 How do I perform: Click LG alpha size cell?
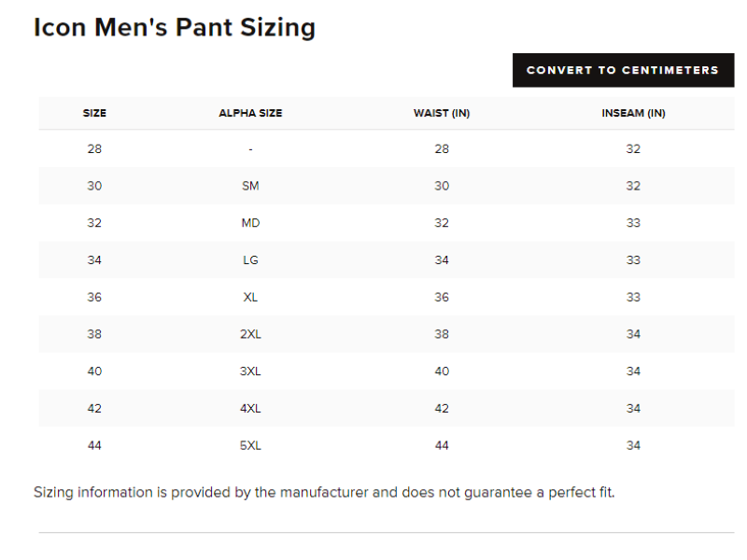250,259
